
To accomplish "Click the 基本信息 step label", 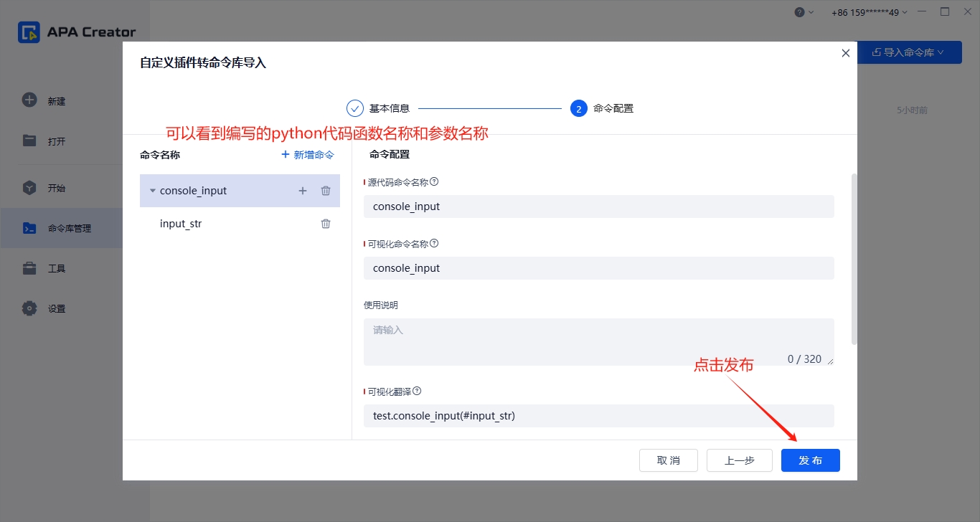I will [390, 108].
